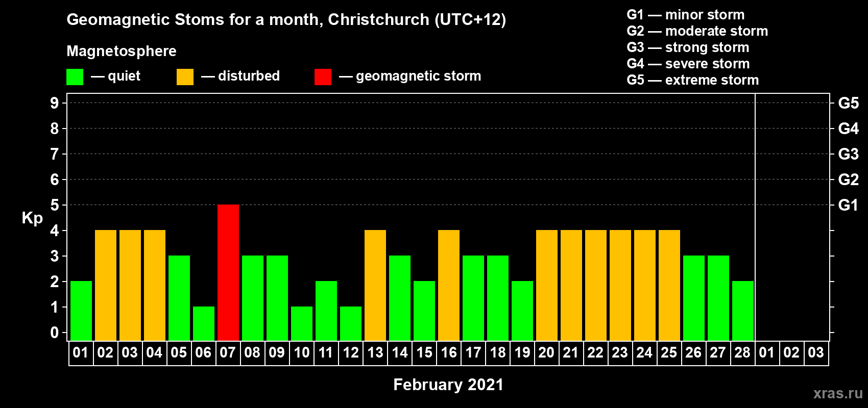This screenshot has height=408, width=868.
Task: Select the orange bar for February 02
Action: tap(106, 285)
